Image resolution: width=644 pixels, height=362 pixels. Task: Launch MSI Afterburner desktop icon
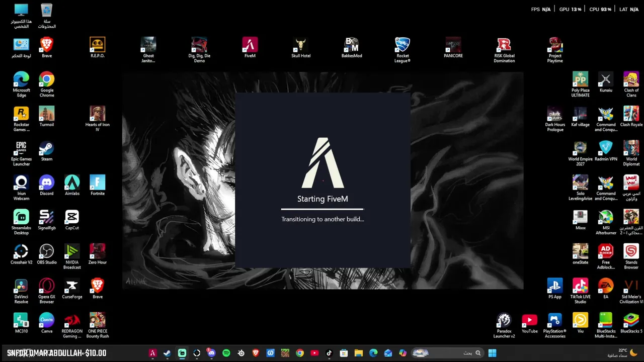tap(606, 222)
